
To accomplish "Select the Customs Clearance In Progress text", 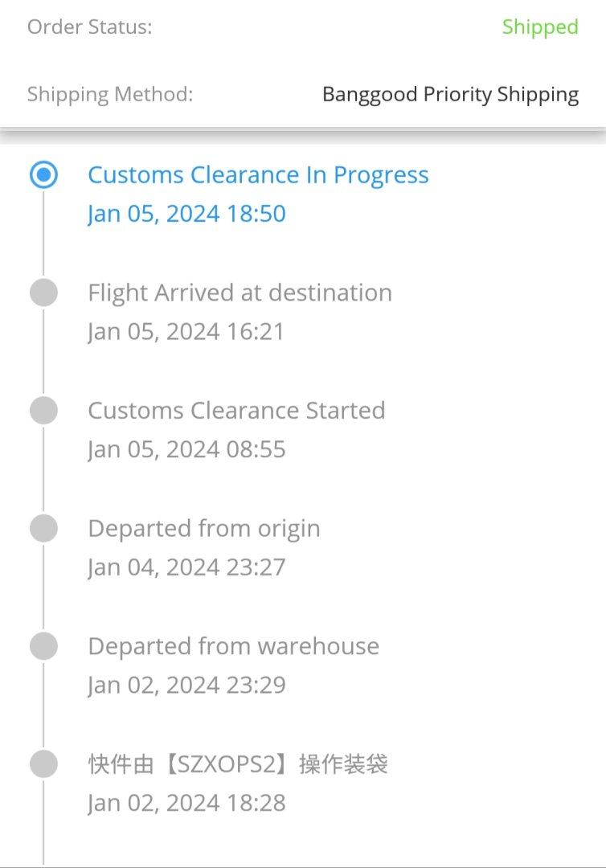I will tap(258, 175).
